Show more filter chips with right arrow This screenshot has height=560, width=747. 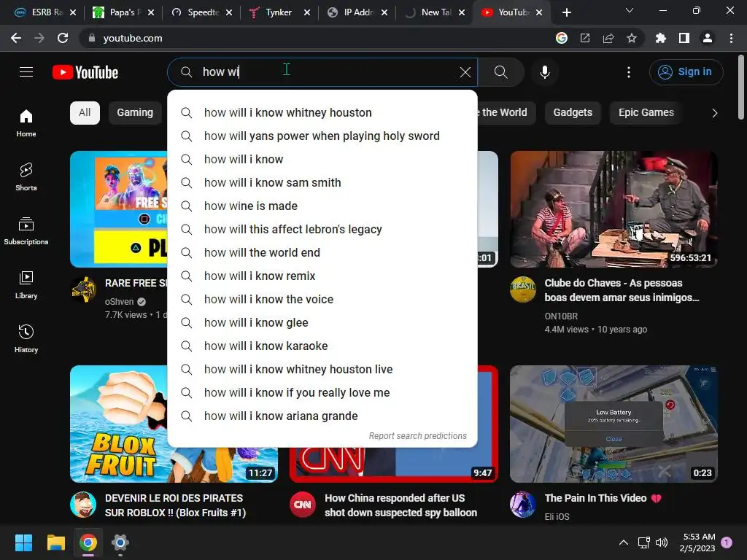[x=714, y=113]
